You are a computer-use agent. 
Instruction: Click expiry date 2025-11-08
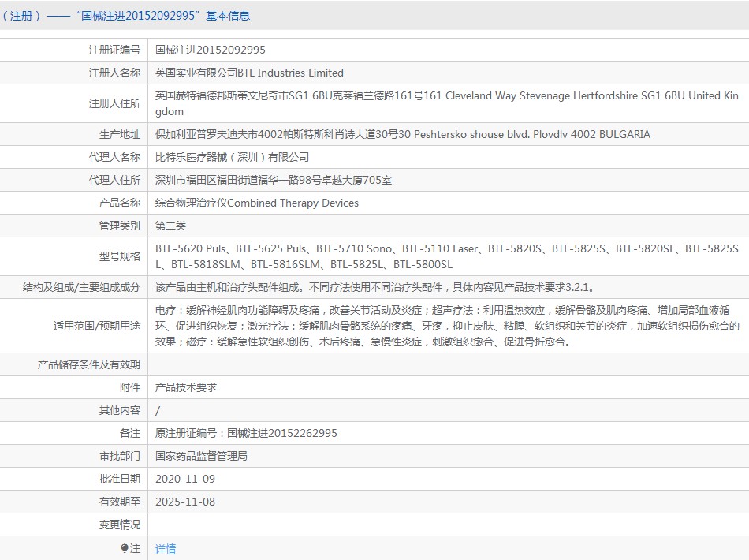point(185,502)
